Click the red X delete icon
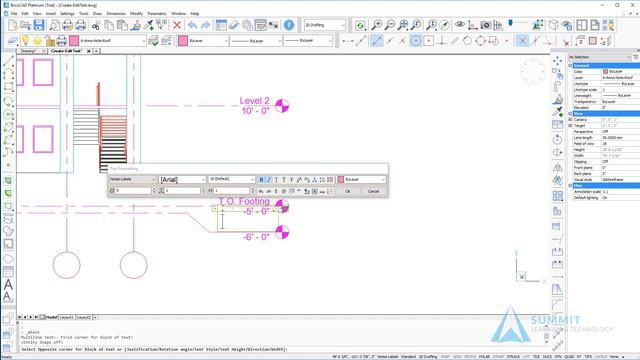This screenshot has height=360, width=640. point(177,25)
